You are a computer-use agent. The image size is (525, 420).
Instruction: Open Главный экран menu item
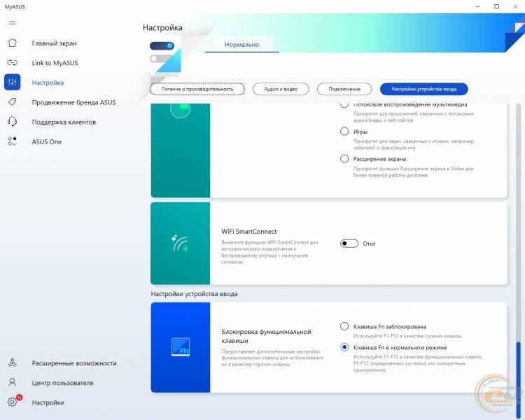coord(54,43)
